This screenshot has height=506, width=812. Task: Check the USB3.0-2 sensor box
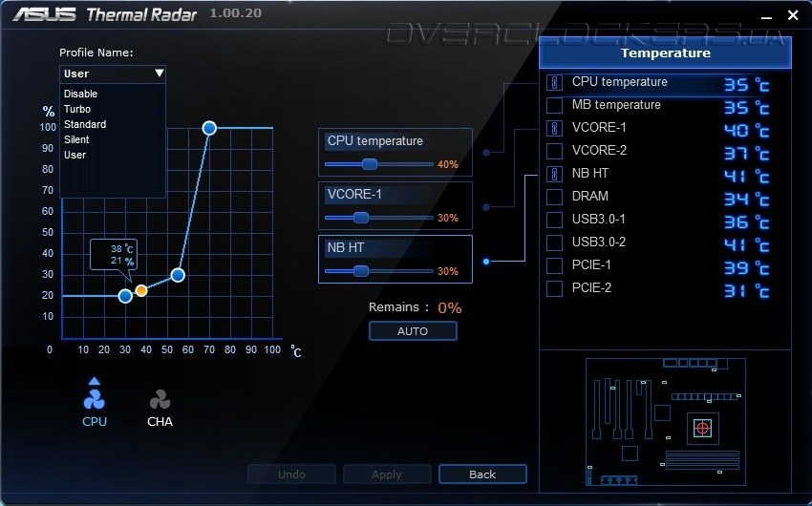tap(554, 242)
